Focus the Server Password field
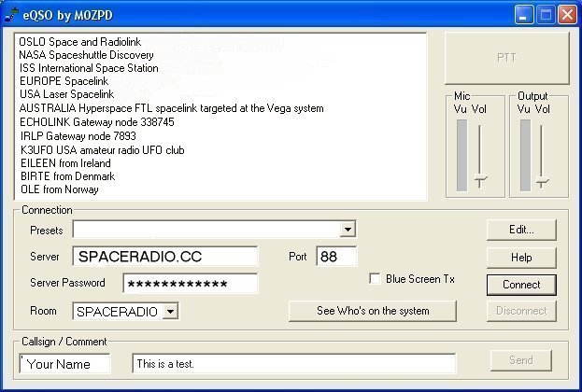582x392 pixels. [x=191, y=284]
